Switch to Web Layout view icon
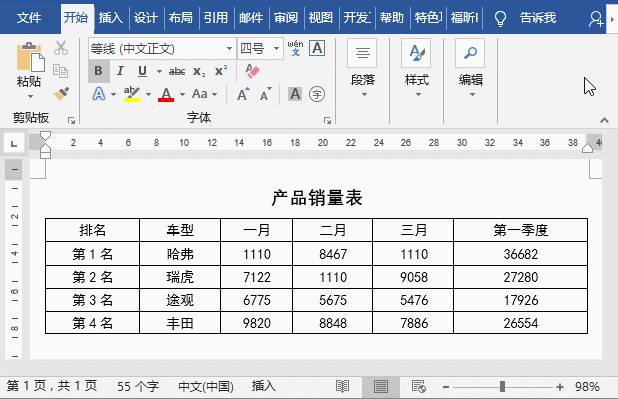 tap(418, 387)
